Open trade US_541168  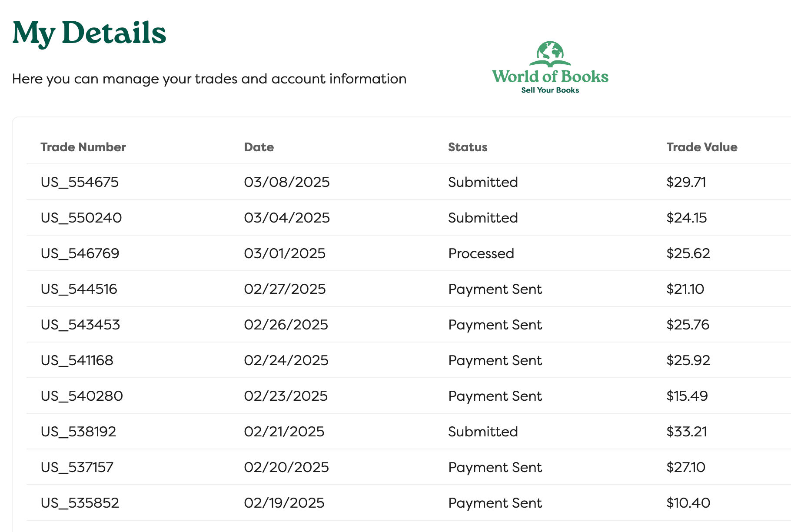(x=77, y=360)
